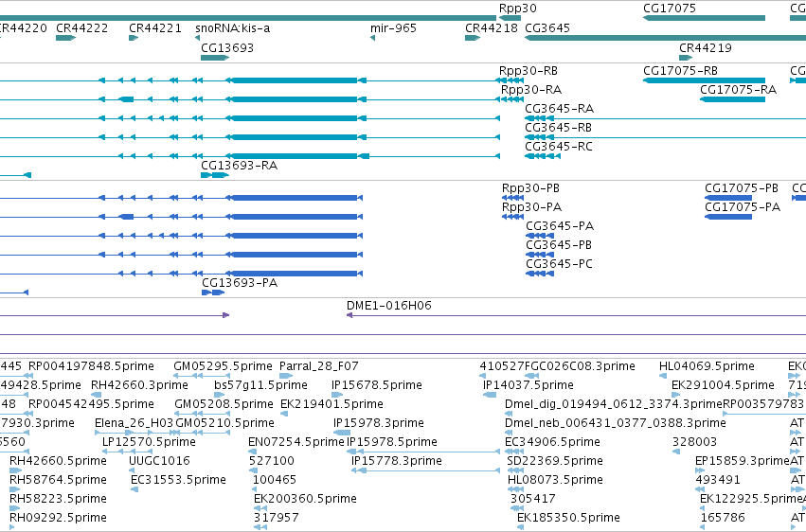Click the CR44222 gene arrow glyph
This screenshot has width=806, height=532.
point(65,38)
